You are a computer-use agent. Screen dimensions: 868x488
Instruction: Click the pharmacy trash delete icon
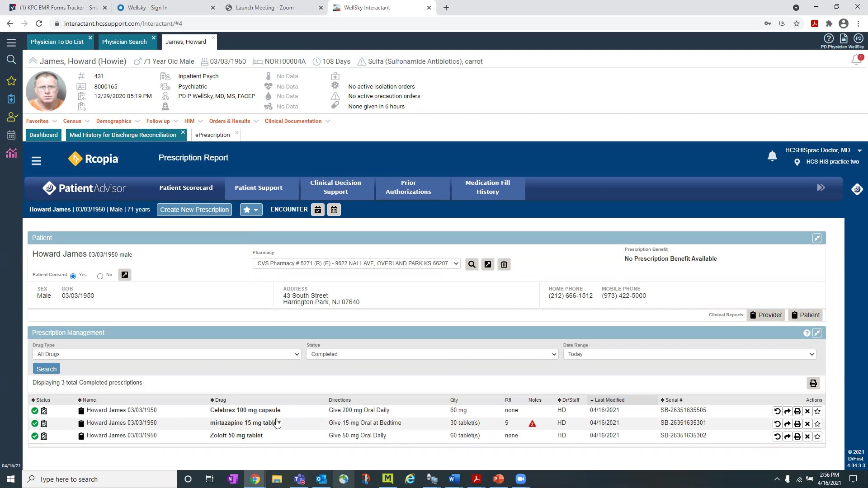(504, 264)
